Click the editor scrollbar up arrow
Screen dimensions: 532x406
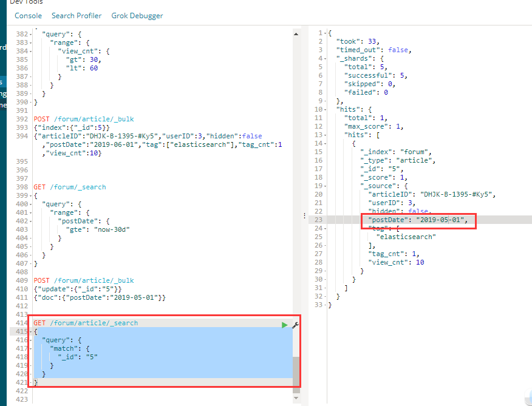tap(296, 34)
